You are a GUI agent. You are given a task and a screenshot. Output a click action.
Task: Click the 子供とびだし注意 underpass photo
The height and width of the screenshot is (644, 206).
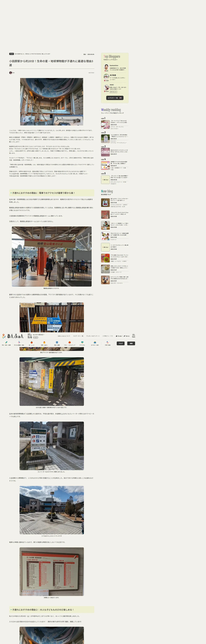click(52, 381)
